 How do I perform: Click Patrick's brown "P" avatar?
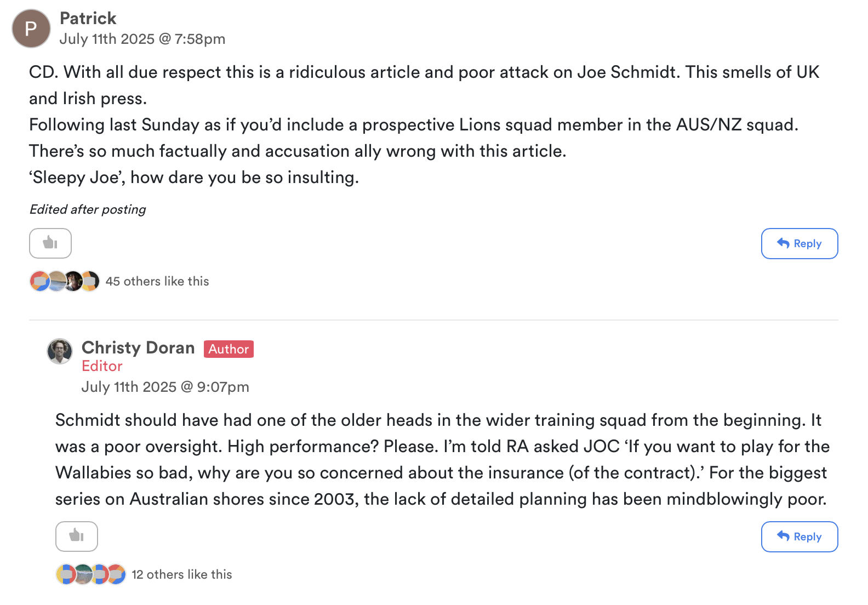(x=31, y=28)
